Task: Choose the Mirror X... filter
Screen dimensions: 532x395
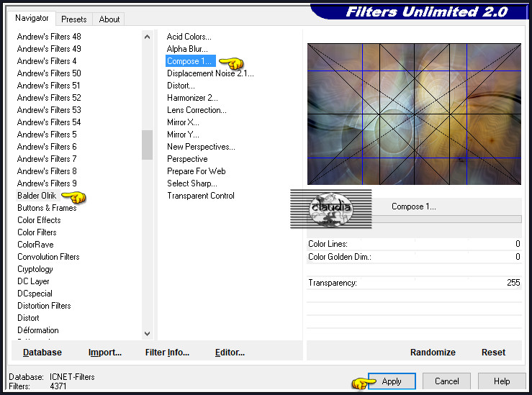Action: [x=183, y=122]
